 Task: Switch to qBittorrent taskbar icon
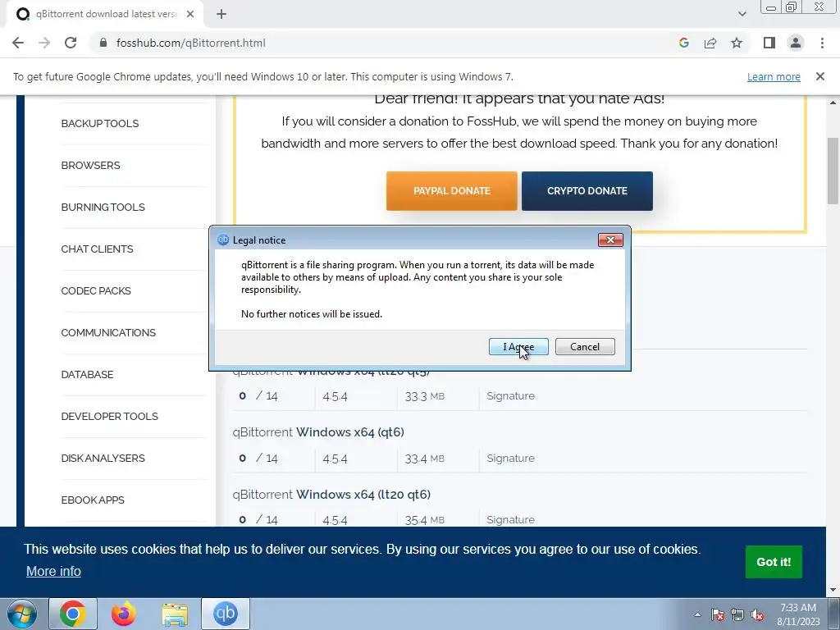(x=226, y=614)
